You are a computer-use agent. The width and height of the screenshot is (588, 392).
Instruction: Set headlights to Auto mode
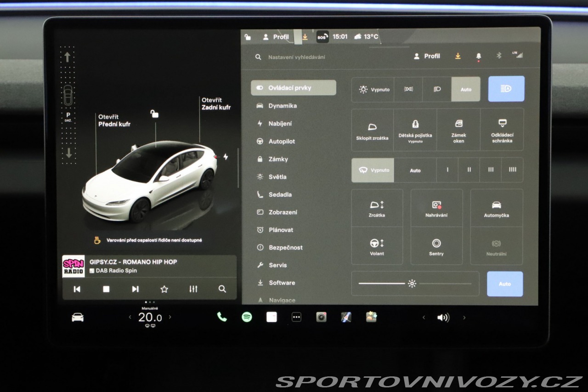pyautogui.click(x=466, y=89)
